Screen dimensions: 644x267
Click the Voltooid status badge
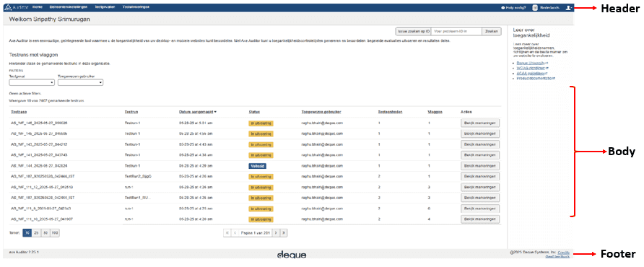point(258,166)
